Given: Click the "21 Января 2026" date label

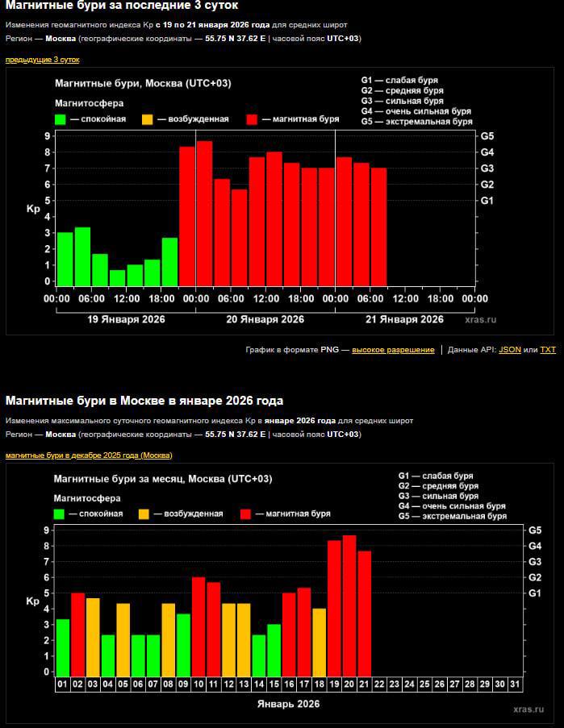Looking at the screenshot, I should 404,319.
